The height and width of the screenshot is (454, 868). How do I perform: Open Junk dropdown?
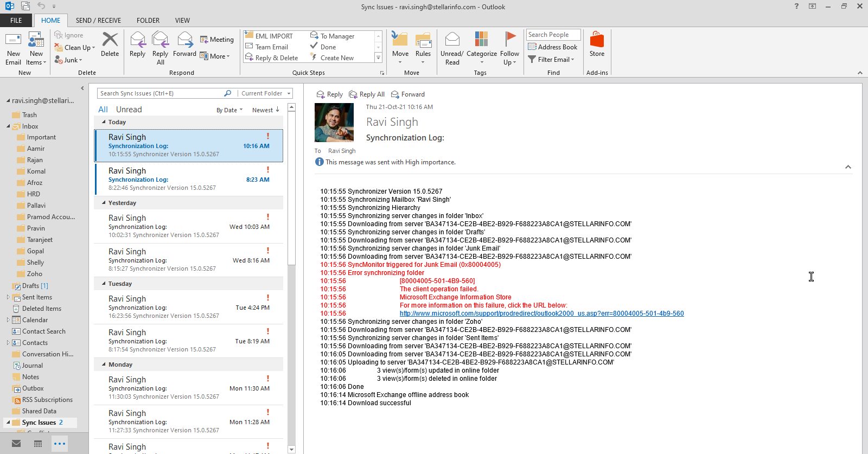[x=68, y=60]
